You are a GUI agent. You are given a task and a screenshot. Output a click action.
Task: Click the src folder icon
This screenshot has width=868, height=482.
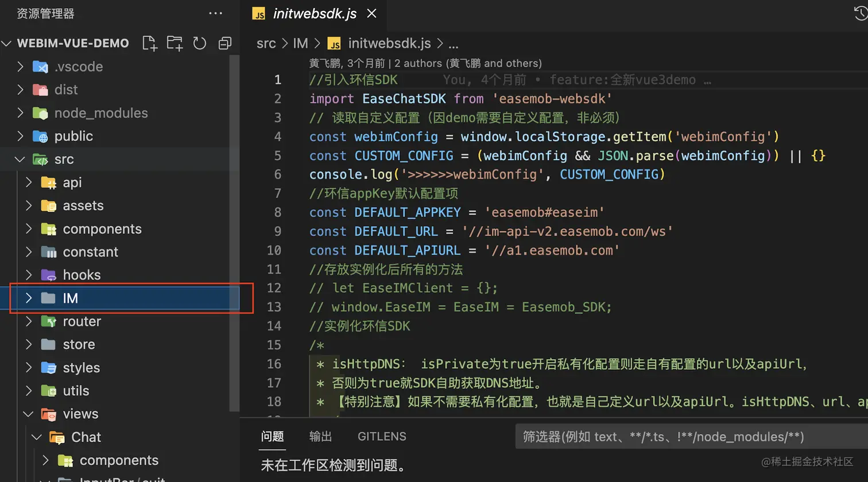(x=40, y=159)
